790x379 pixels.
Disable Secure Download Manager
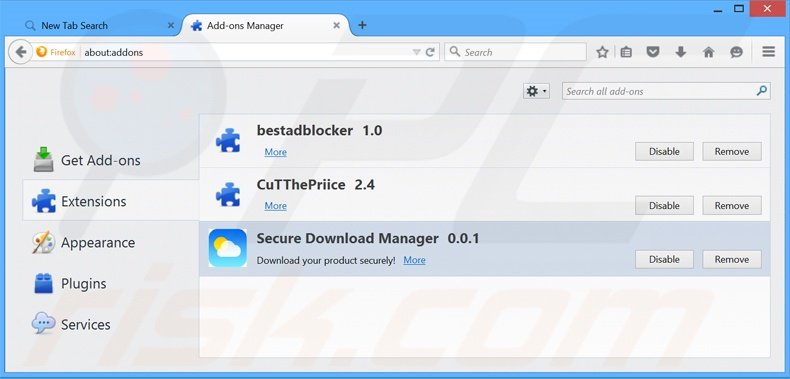click(x=664, y=259)
